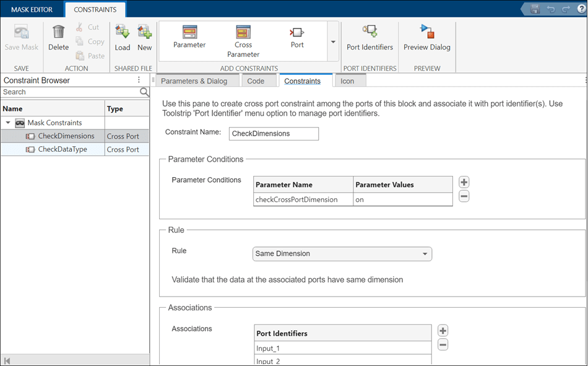Click the Preview Dialog icon

(427, 37)
